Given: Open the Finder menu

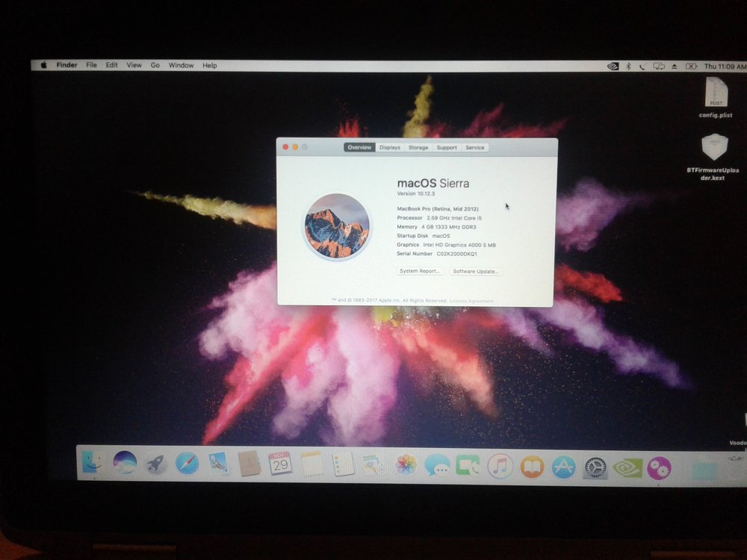Looking at the screenshot, I should (66, 65).
